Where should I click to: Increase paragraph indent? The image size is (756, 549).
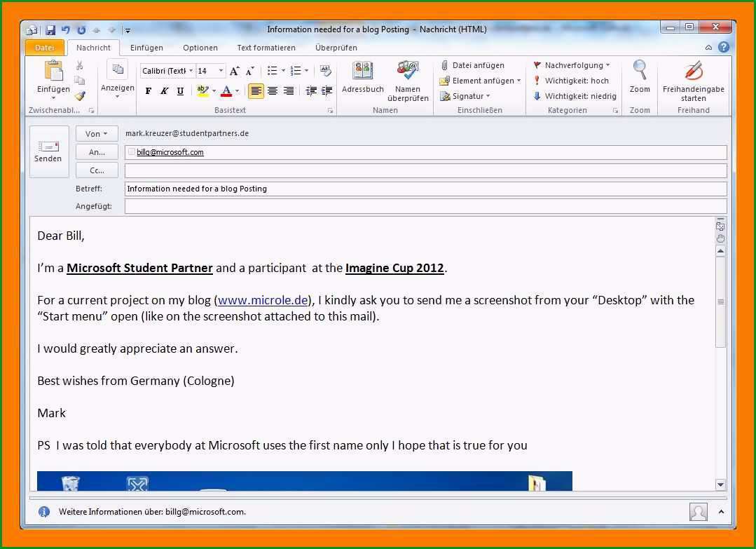pos(327,90)
